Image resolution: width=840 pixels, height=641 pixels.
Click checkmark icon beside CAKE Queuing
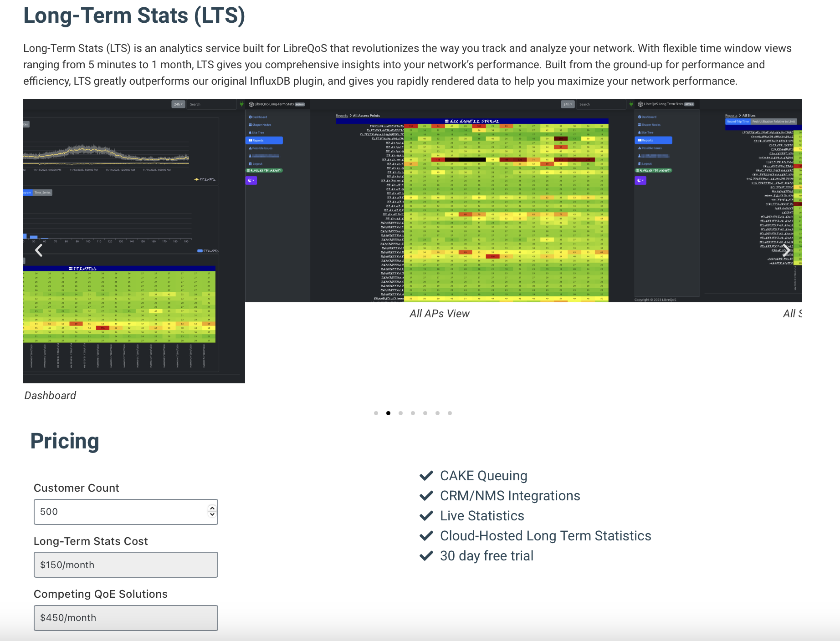click(426, 476)
